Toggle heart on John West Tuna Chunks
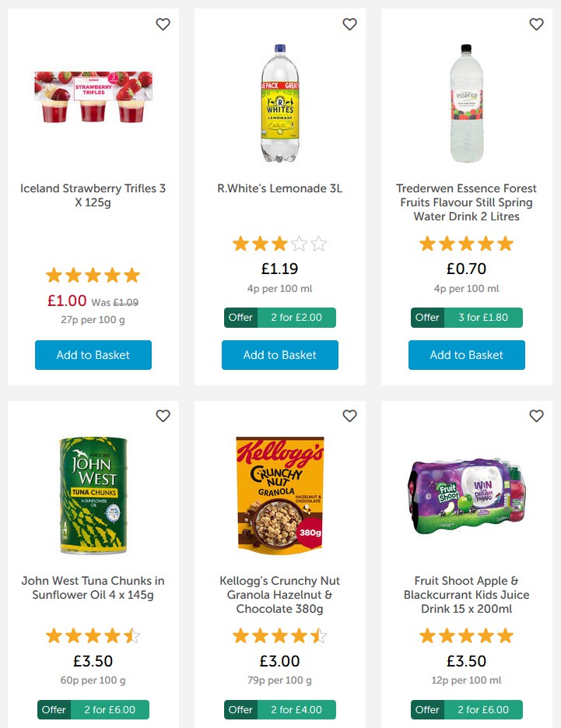 coord(163,416)
